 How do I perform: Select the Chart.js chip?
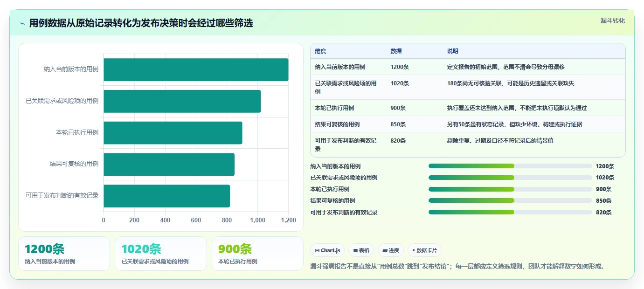click(x=327, y=250)
